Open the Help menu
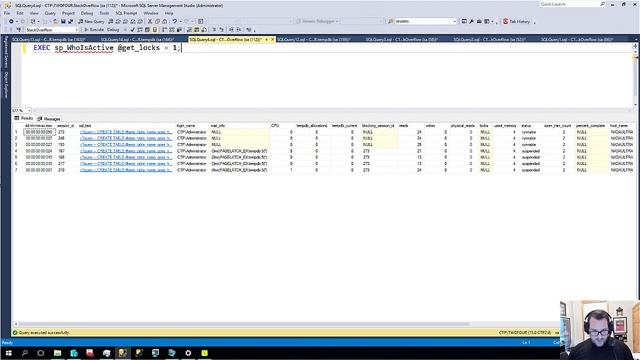Viewport: 640px width, 360px height. coord(169,13)
